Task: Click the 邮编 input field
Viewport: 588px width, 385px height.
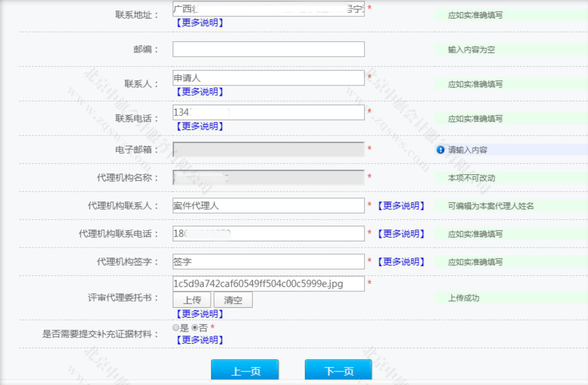Action: pos(268,49)
